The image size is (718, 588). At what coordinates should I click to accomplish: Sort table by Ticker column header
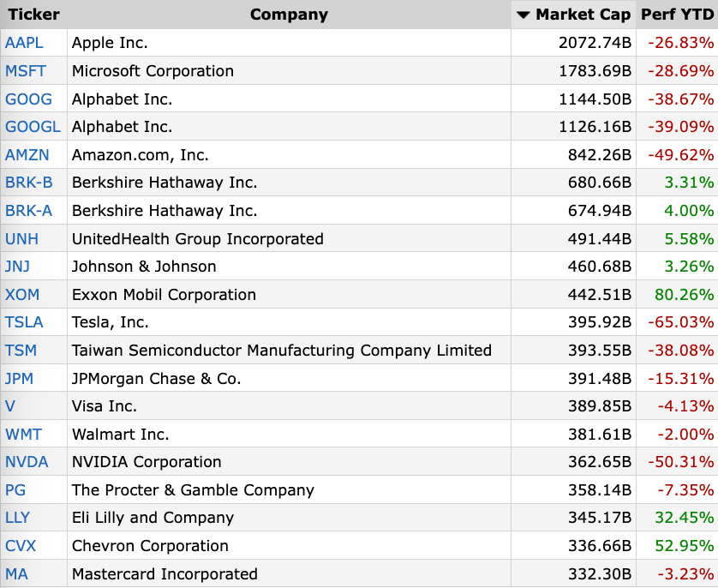[34, 15]
